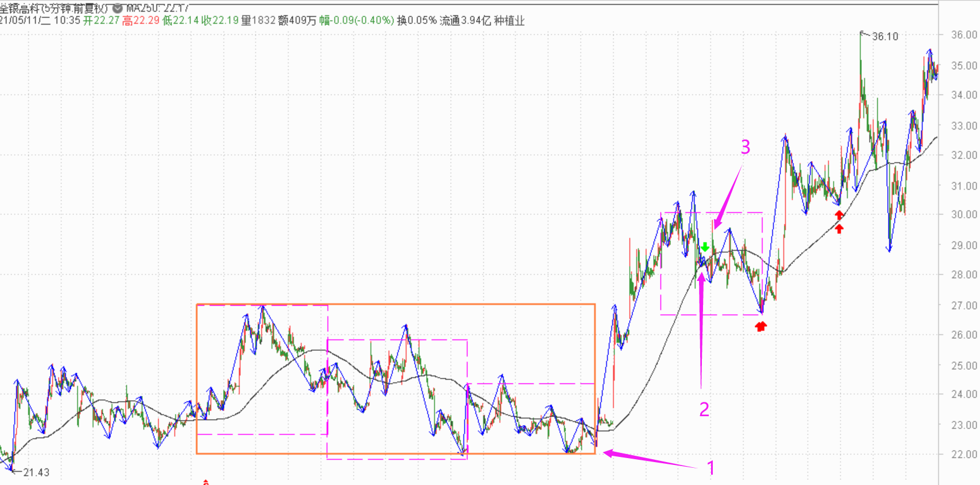Click the MA250 indicator label
The image size is (980, 485).
(x=157, y=8)
